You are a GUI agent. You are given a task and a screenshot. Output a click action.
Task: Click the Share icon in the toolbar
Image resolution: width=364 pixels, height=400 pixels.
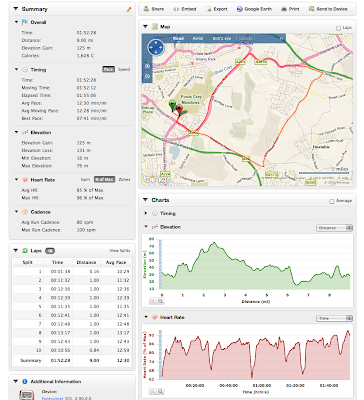(x=146, y=9)
